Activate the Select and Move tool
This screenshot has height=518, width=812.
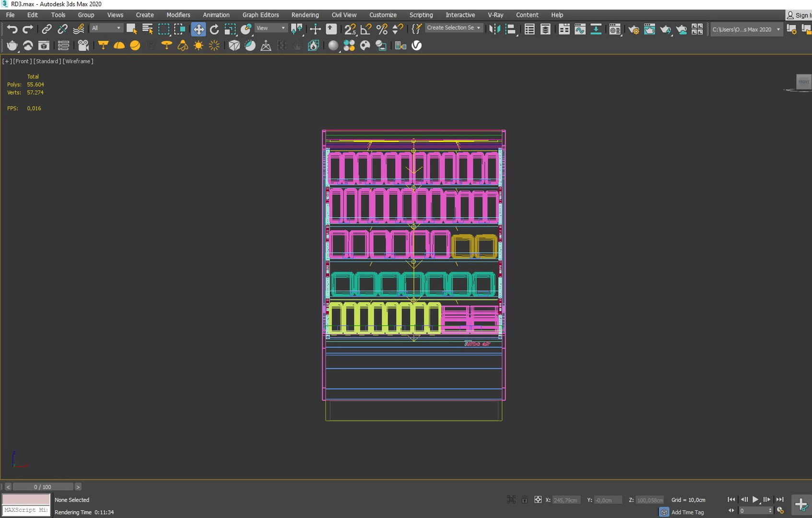(198, 29)
